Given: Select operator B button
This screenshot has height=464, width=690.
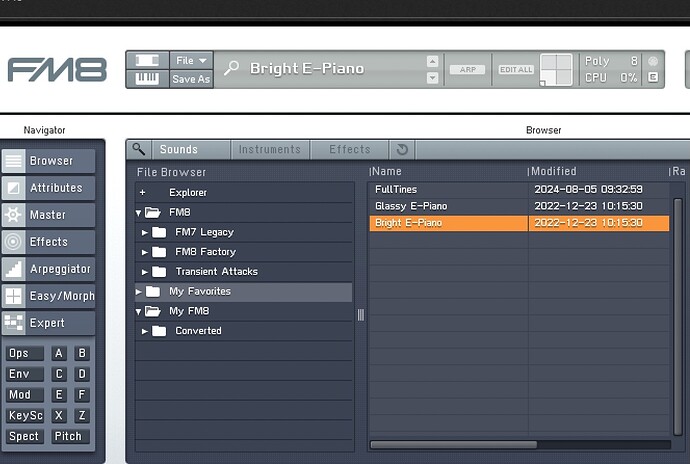Looking at the screenshot, I should pyautogui.click(x=82, y=353).
